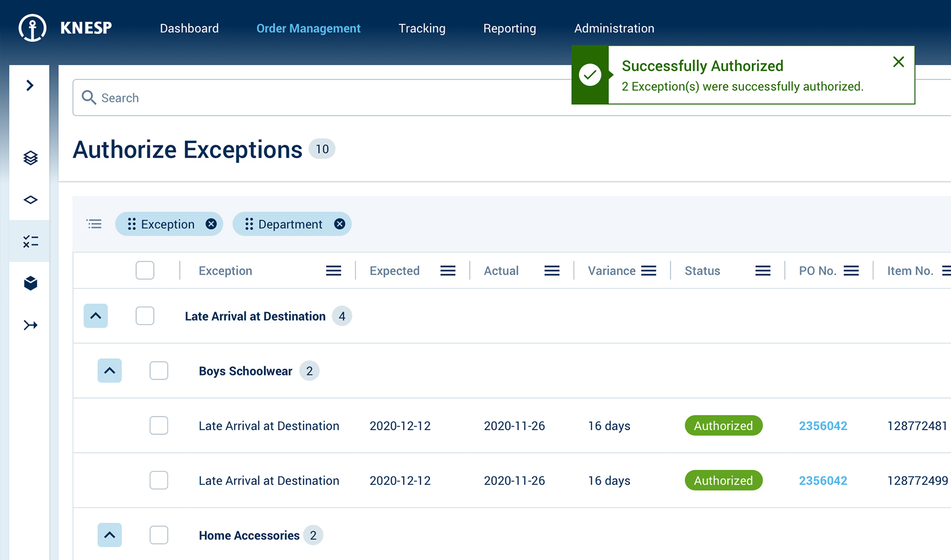Collapse the Late Arrival at Destination group
Viewport: 951px width, 560px height.
pos(95,316)
